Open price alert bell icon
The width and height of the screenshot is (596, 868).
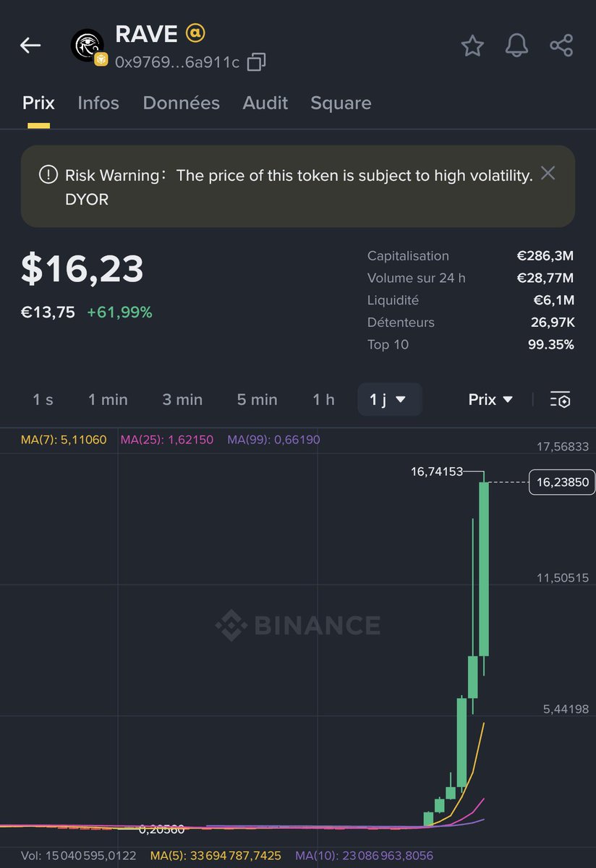point(516,46)
